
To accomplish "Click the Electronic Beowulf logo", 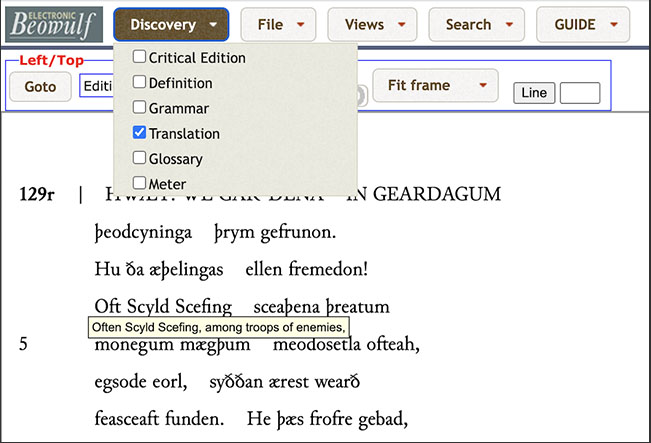I will (54, 24).
